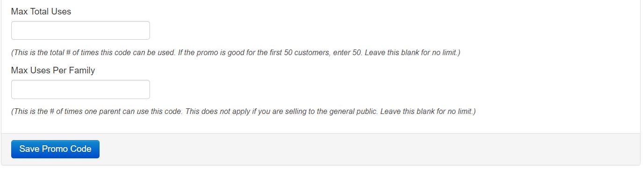644x170 pixels.
Task: Click the Max Uses Per Family label
Action: click(x=53, y=71)
